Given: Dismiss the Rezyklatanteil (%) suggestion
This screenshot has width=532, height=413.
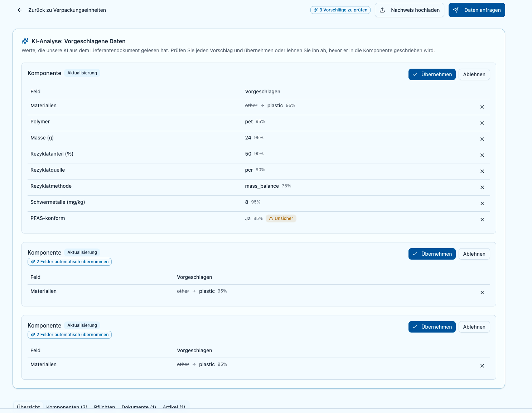Looking at the screenshot, I should [482, 155].
